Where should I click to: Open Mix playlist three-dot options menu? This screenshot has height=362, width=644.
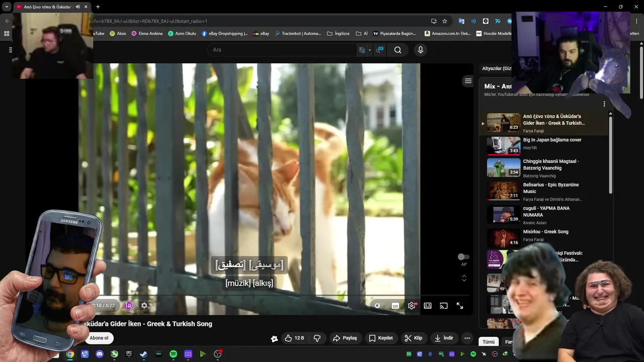click(604, 104)
